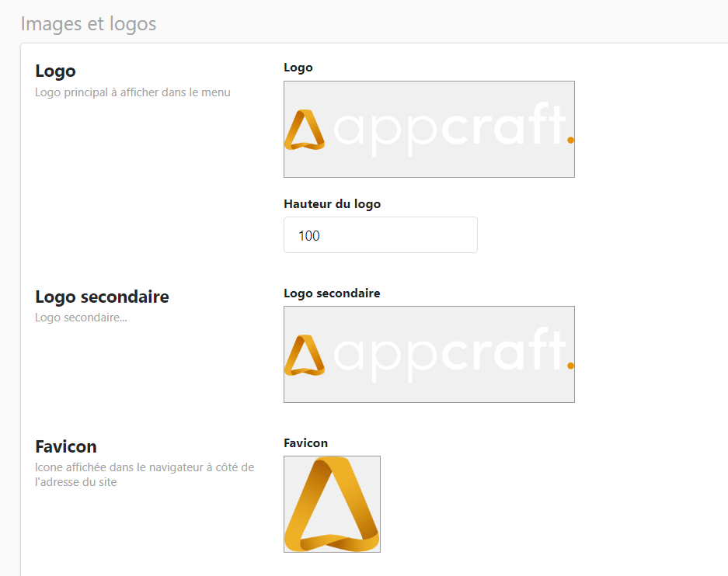The image size is (728, 576).
Task: Click the appcraft wordmark in Logo secondaire preview
Action: 448,354
